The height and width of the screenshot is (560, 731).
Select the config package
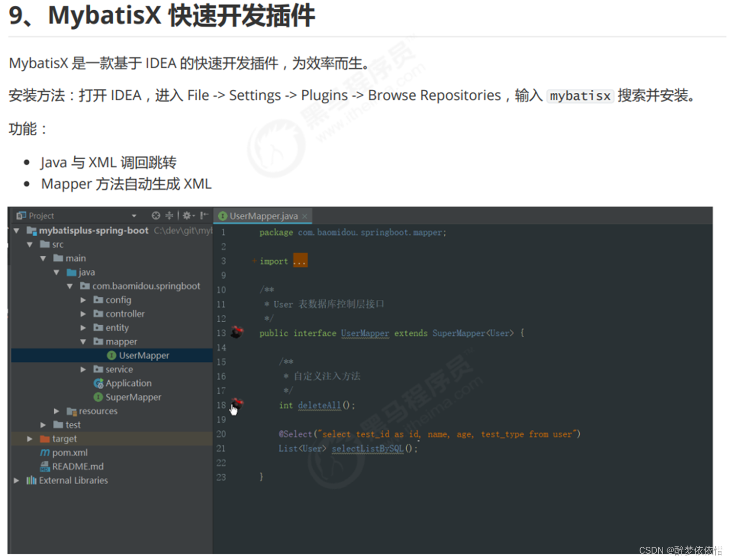click(118, 300)
